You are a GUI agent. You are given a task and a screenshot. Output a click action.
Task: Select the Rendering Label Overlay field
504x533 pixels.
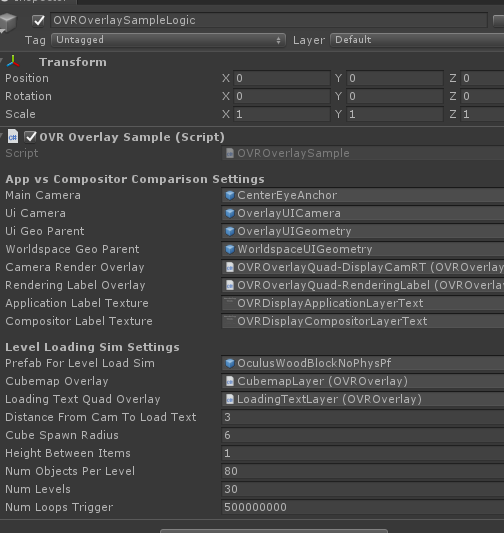pyautogui.click(x=363, y=285)
